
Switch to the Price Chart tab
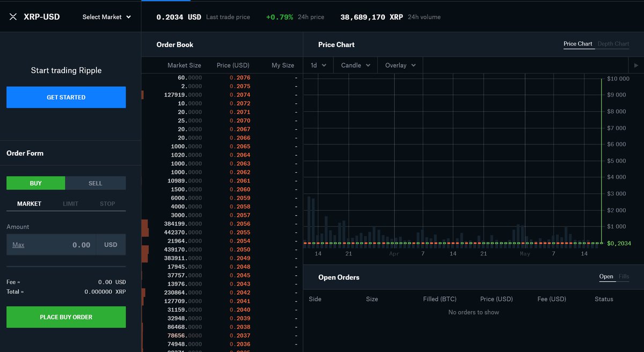pos(578,44)
